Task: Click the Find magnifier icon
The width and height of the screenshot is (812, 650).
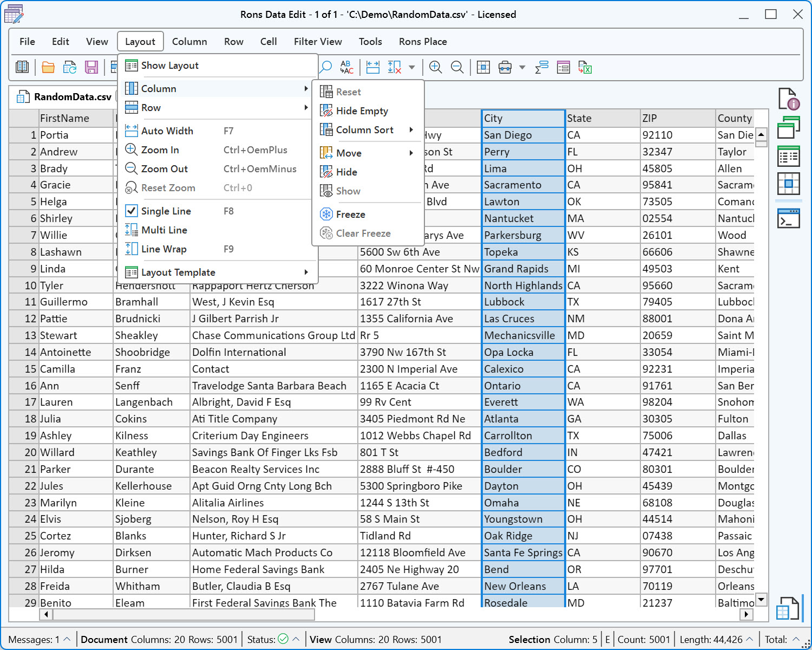Action: pyautogui.click(x=325, y=67)
